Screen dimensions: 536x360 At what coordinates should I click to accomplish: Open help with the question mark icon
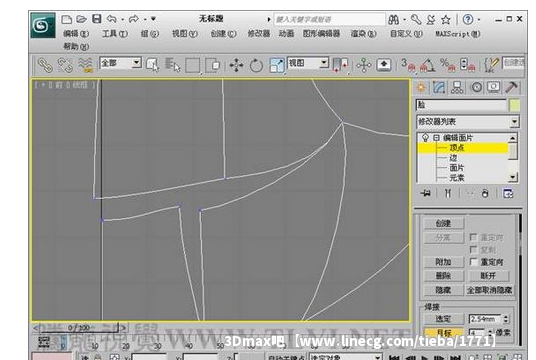(x=468, y=19)
